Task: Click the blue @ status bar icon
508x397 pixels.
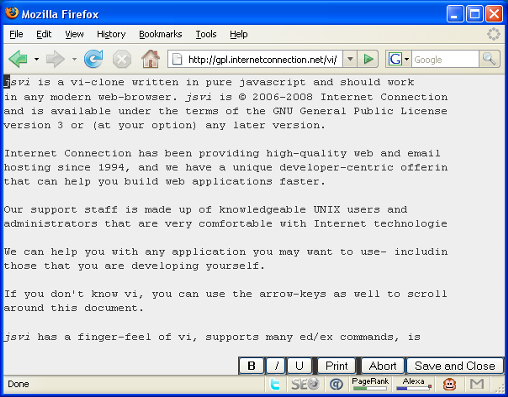Action: 336,384
